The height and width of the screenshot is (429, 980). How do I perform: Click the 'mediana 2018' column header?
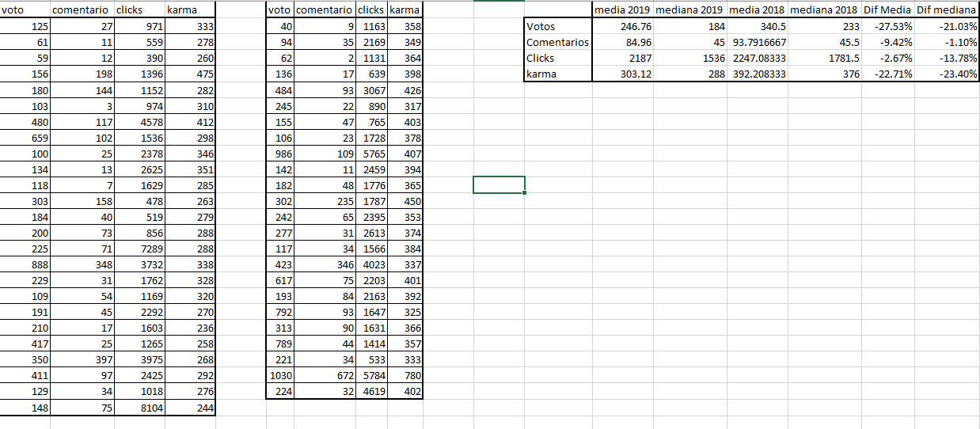pyautogui.click(x=825, y=10)
